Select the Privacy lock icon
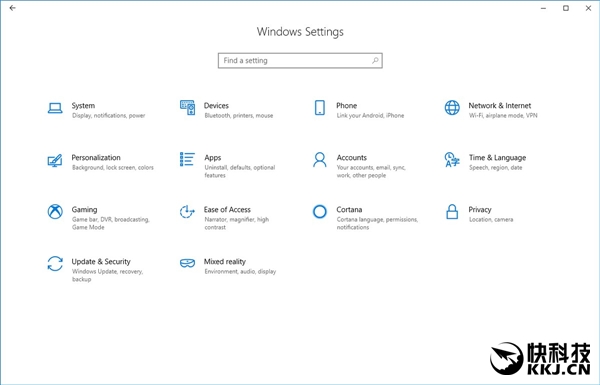 pos(452,212)
